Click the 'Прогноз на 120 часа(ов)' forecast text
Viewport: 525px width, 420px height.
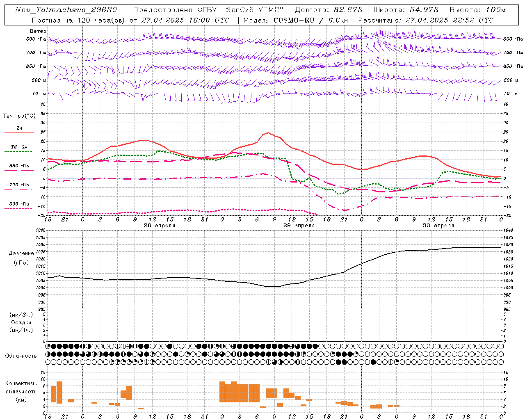78,20
